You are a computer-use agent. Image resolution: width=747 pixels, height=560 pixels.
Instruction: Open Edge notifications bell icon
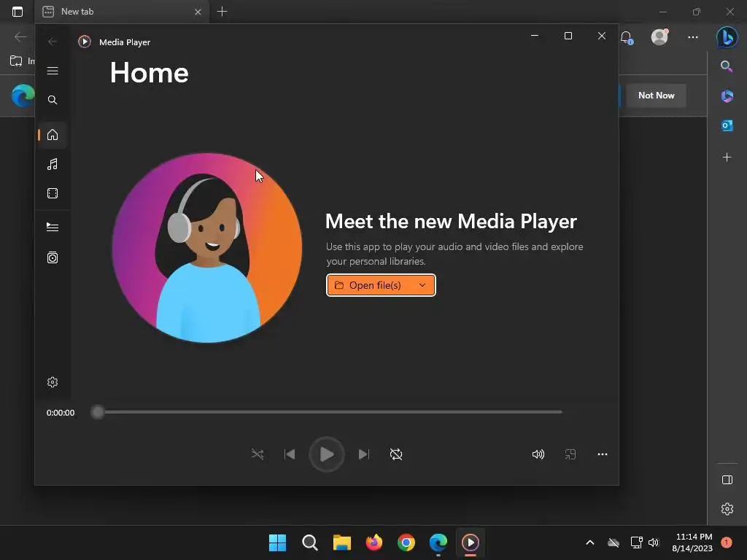coord(626,37)
